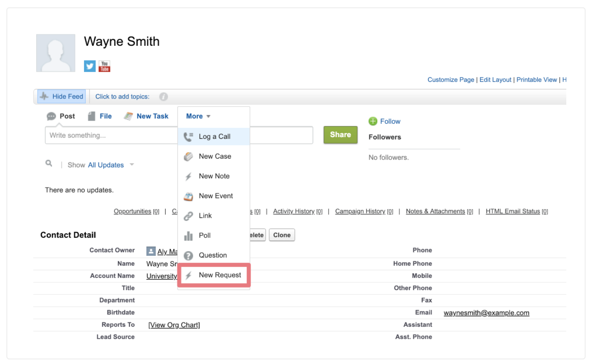Click the green Follow plus icon
This screenshot has width=592, height=364.
(x=373, y=121)
